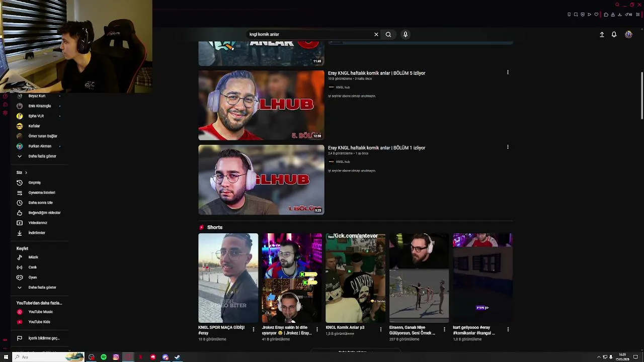Image resolution: width=644 pixels, height=362 pixels.
Task: Open title 'Eray KNGL haftalık komik anlar | BÖLÜM 1 izliyor'
Action: (x=376, y=148)
